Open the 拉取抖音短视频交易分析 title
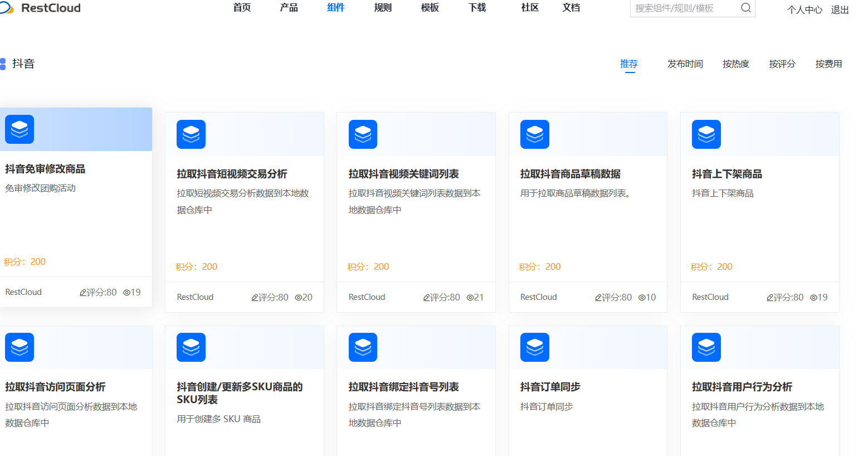This screenshot has width=868, height=456. 232,174
